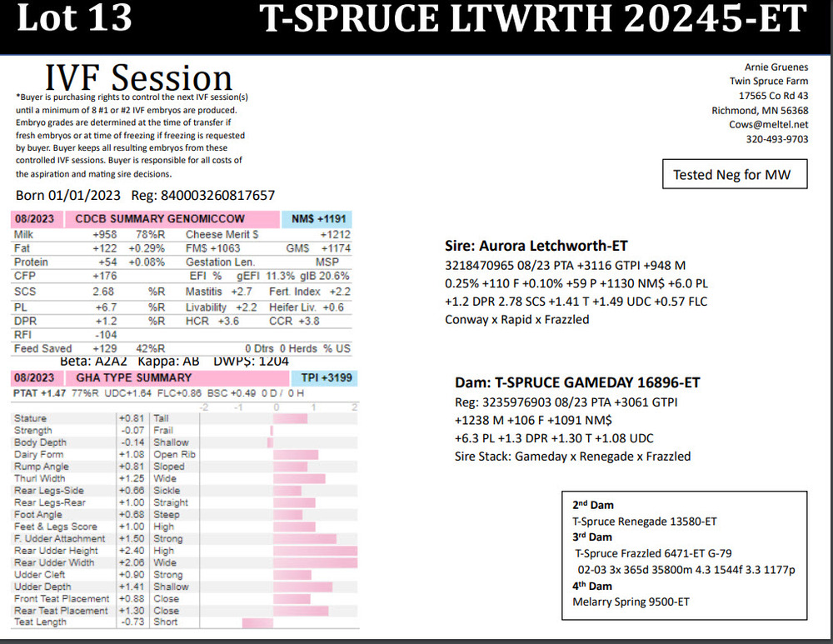833x644 pixels.
Task: Click the Udder Depth value "+1.41"
Action: pos(132,587)
